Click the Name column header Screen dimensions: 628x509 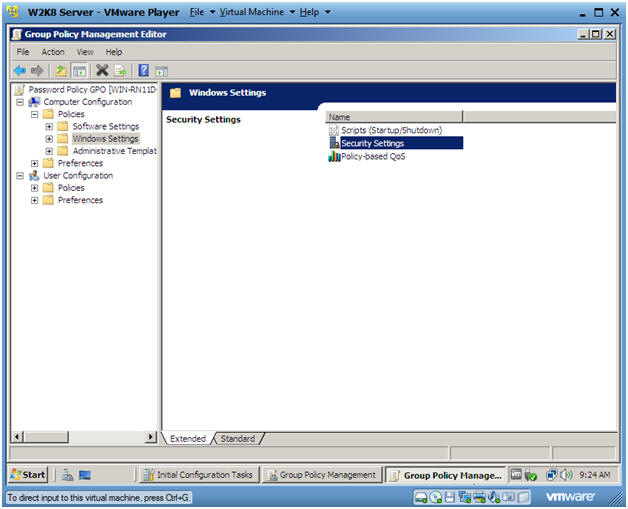click(394, 117)
